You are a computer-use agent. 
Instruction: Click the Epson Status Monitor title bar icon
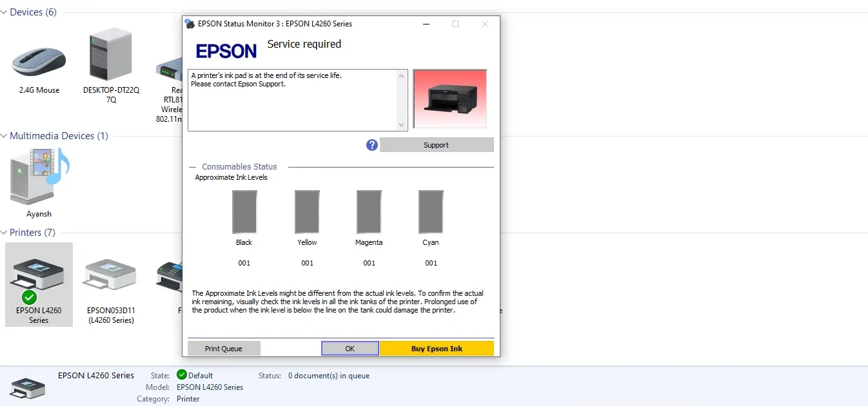click(x=190, y=24)
